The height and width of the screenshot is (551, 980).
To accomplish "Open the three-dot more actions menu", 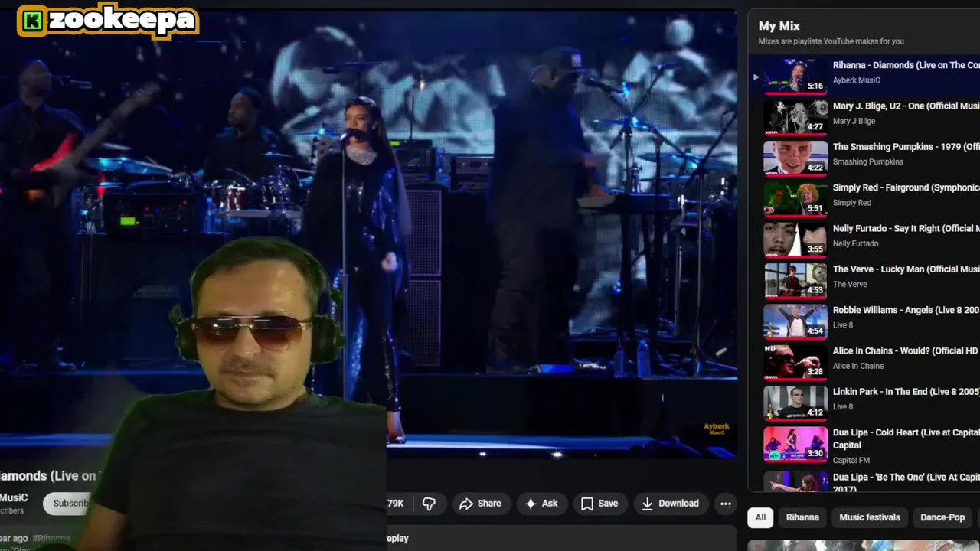I will (725, 504).
